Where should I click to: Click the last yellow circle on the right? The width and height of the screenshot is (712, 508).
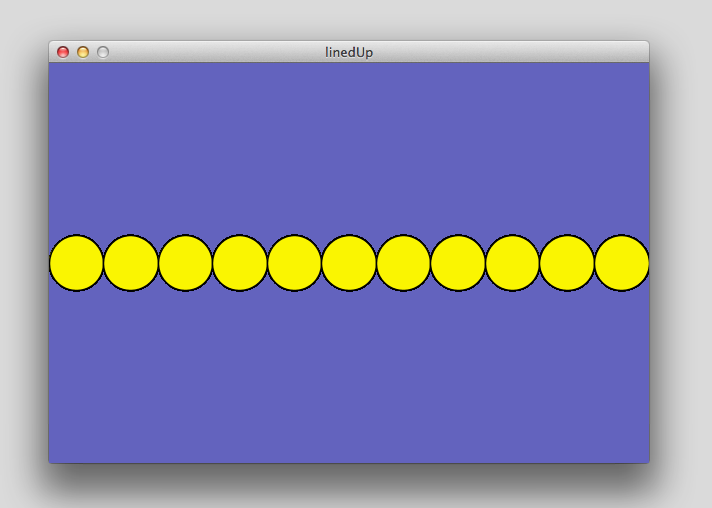621,263
